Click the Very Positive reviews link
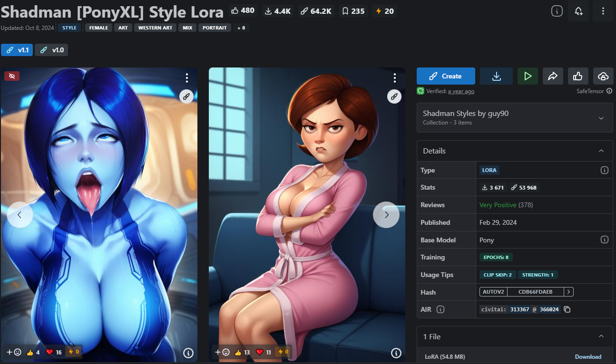 498,205
